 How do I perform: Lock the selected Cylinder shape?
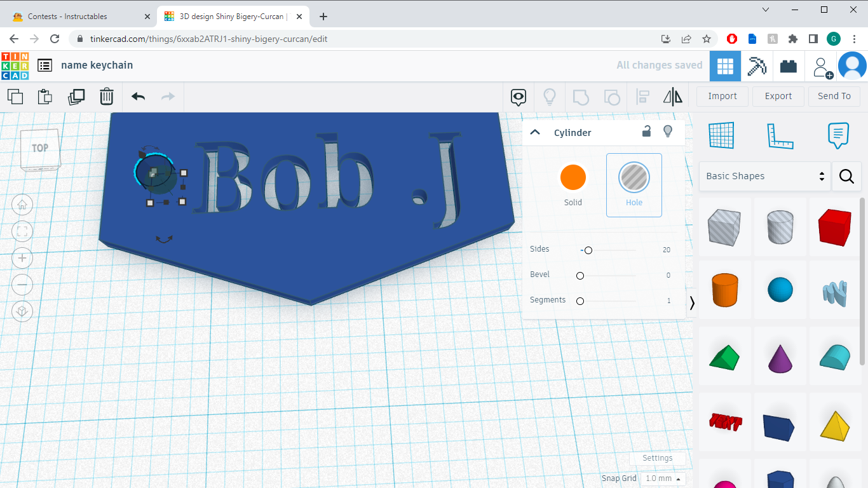point(646,132)
